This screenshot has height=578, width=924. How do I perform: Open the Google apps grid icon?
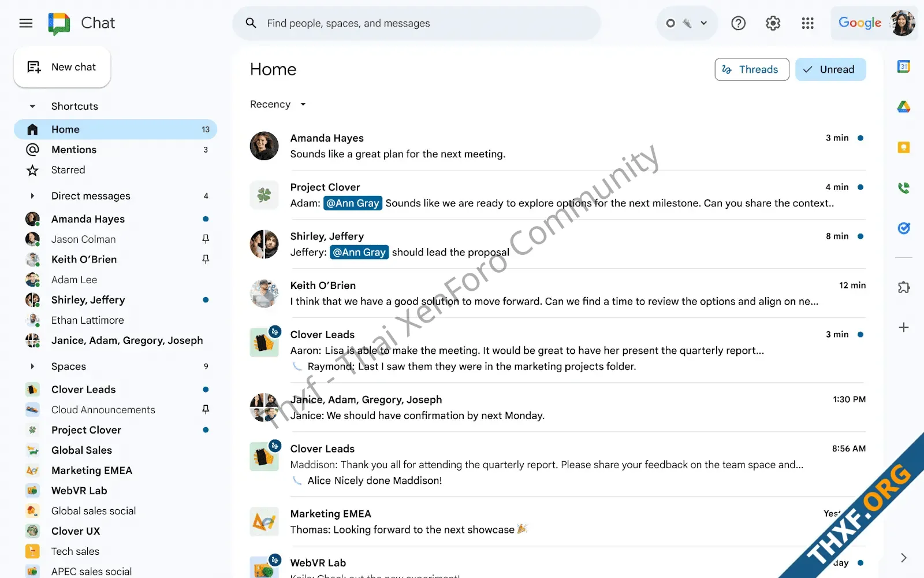coord(807,23)
